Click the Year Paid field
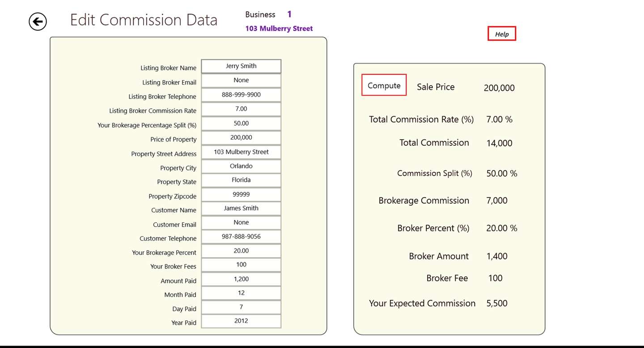Screen dimensions: 644x348 pyautogui.click(x=241, y=321)
